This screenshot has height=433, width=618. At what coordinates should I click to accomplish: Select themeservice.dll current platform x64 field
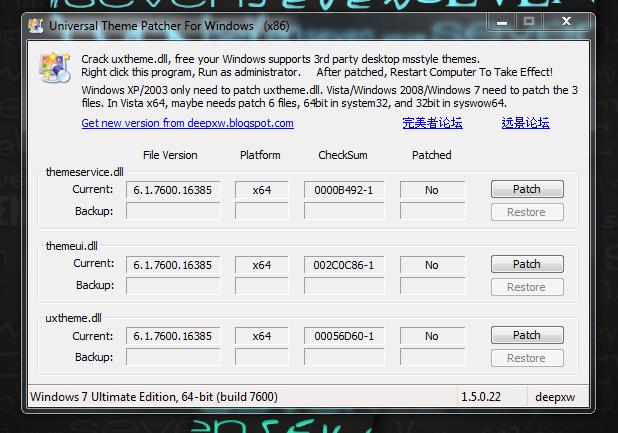pyautogui.click(x=262, y=190)
